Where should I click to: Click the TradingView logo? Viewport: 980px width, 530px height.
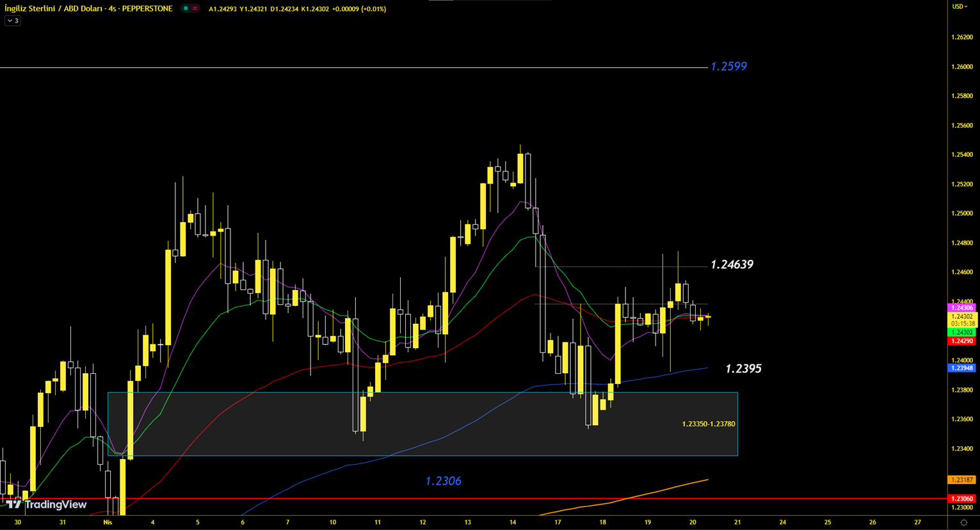(x=46, y=504)
